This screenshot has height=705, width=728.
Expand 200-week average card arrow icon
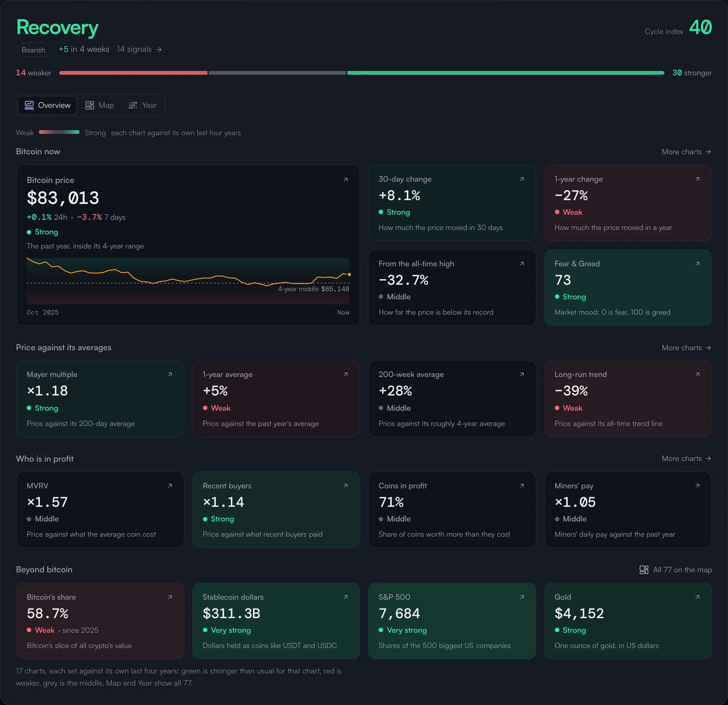[521, 374]
